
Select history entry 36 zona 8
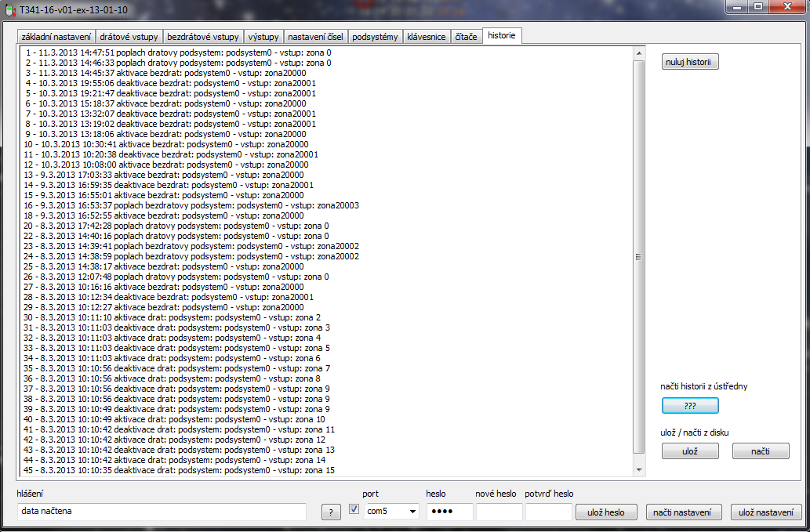coord(172,378)
